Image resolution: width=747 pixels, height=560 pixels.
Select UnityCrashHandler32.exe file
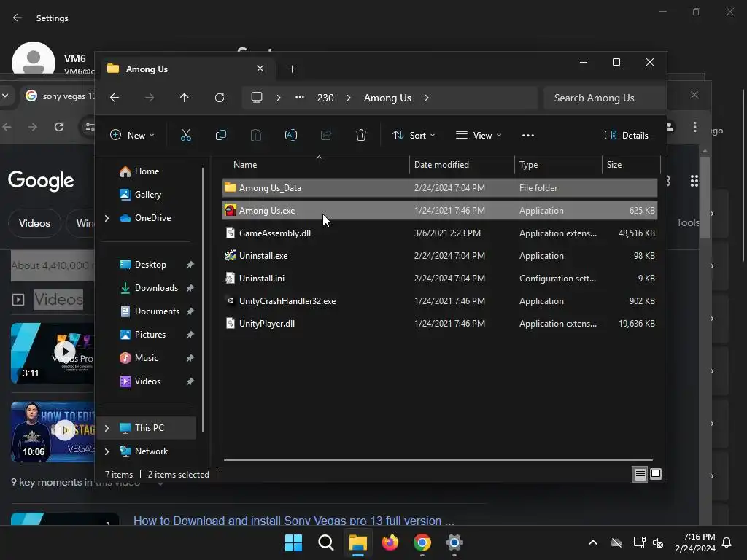point(440,301)
